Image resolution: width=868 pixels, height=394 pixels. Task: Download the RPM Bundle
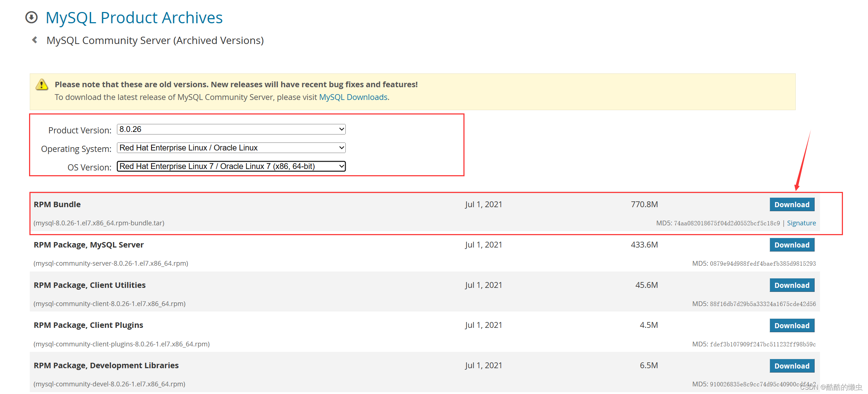(792, 205)
